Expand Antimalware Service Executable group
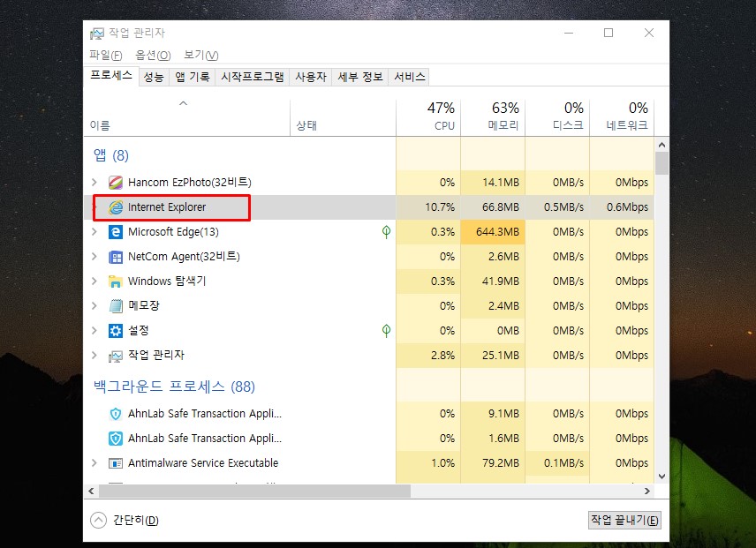Screen dimensions: 756x548 [x=94, y=462]
